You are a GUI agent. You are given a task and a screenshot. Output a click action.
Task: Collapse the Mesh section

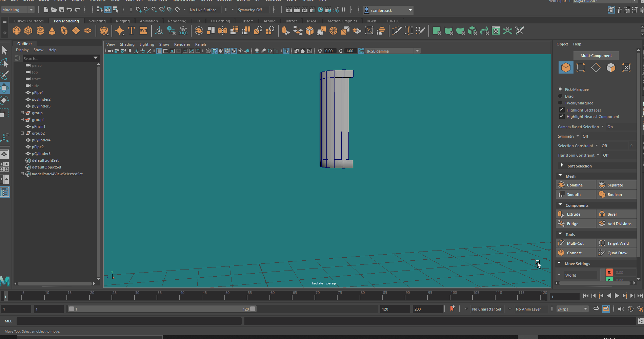[x=560, y=176]
